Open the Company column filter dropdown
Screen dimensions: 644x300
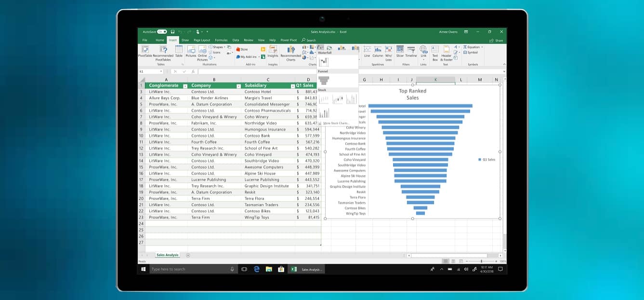click(238, 85)
